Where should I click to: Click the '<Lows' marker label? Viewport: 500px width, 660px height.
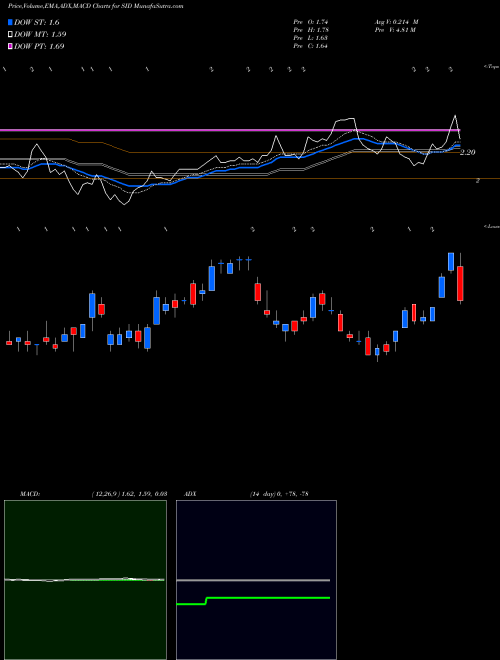[492, 226]
